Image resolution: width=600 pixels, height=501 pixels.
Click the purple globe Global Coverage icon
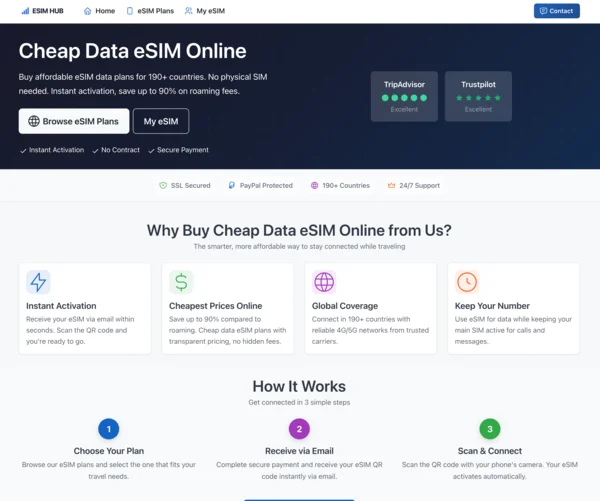click(x=324, y=282)
